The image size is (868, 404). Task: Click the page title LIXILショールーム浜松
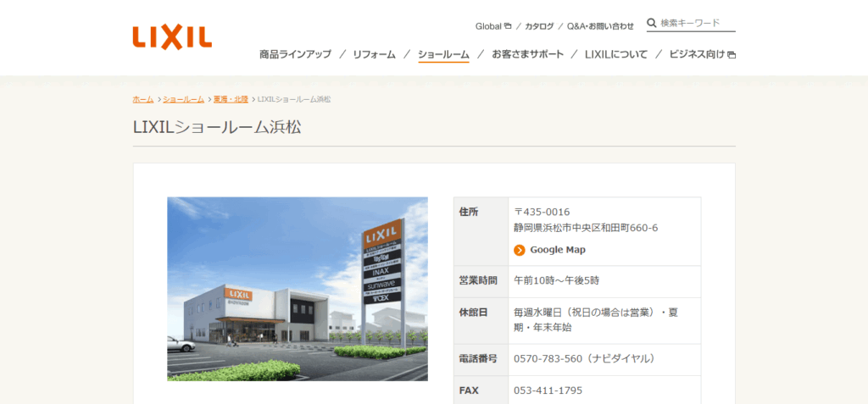[x=217, y=127]
